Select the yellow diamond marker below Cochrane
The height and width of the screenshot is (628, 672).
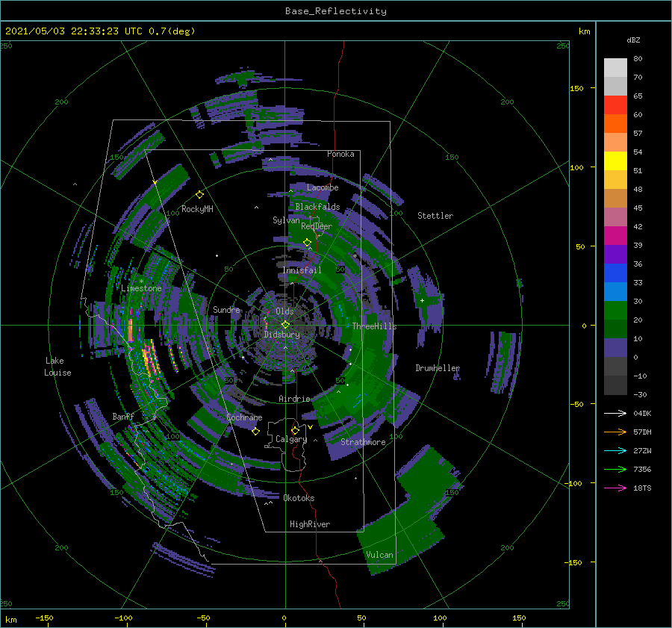tap(255, 432)
